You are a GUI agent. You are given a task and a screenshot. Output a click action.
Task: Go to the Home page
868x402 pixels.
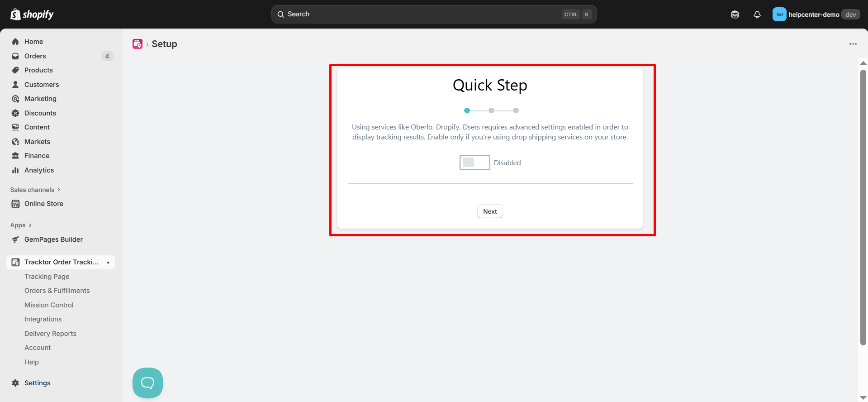34,42
